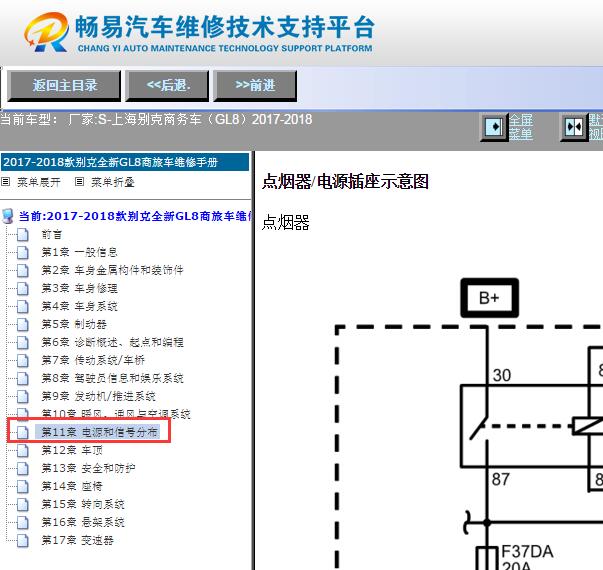This screenshot has height=570, width=603.
Task: Open 第5章 制动器
Action: (74, 324)
